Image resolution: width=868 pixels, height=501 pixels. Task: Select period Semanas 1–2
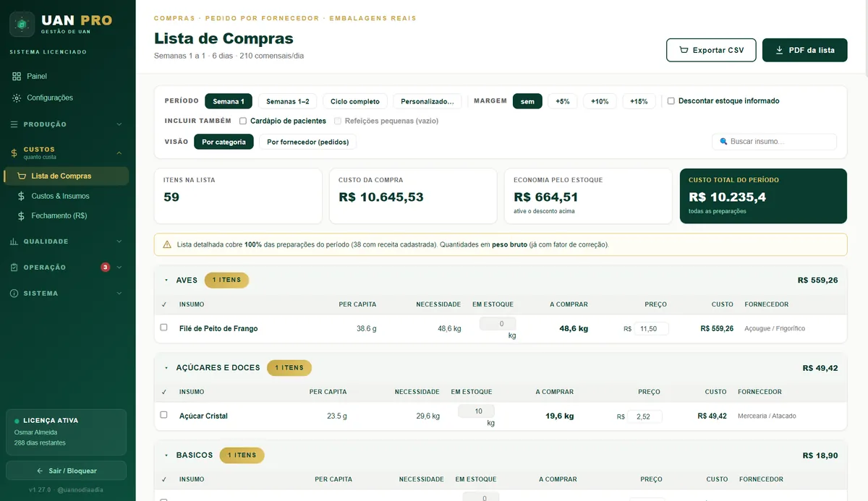click(288, 101)
